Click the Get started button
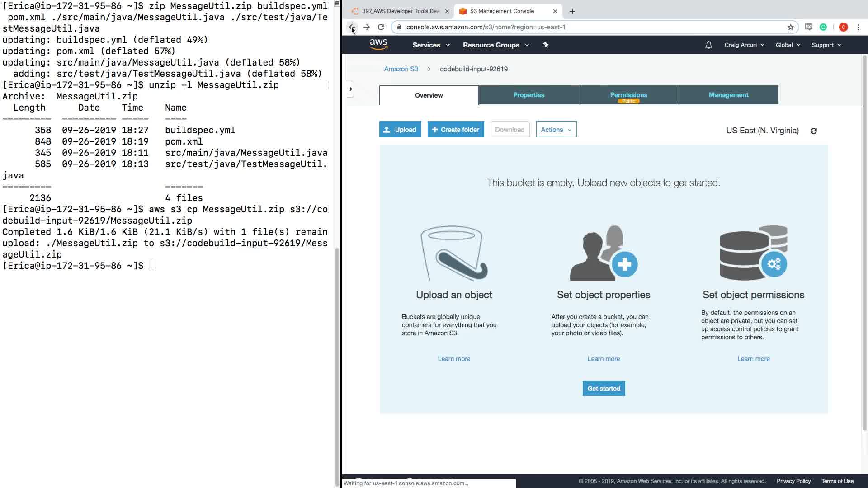The height and width of the screenshot is (488, 868). (x=604, y=389)
